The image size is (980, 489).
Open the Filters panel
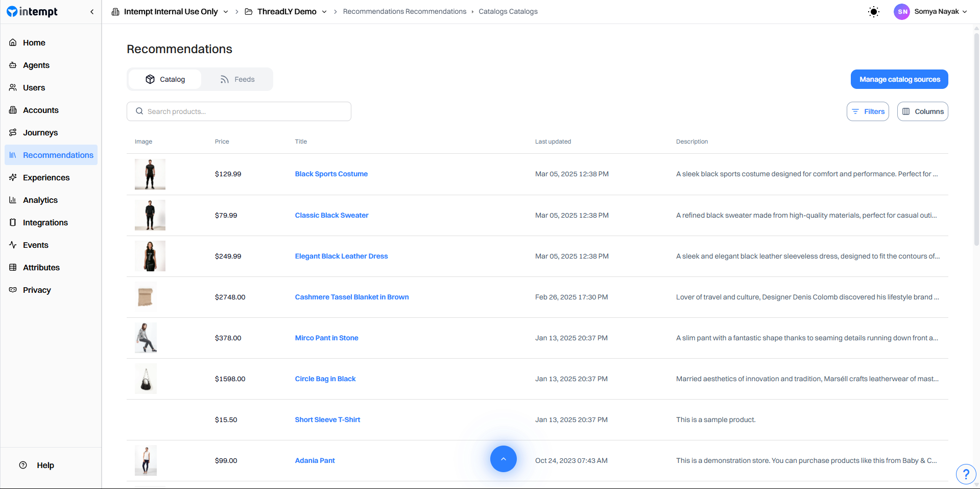[868, 111]
